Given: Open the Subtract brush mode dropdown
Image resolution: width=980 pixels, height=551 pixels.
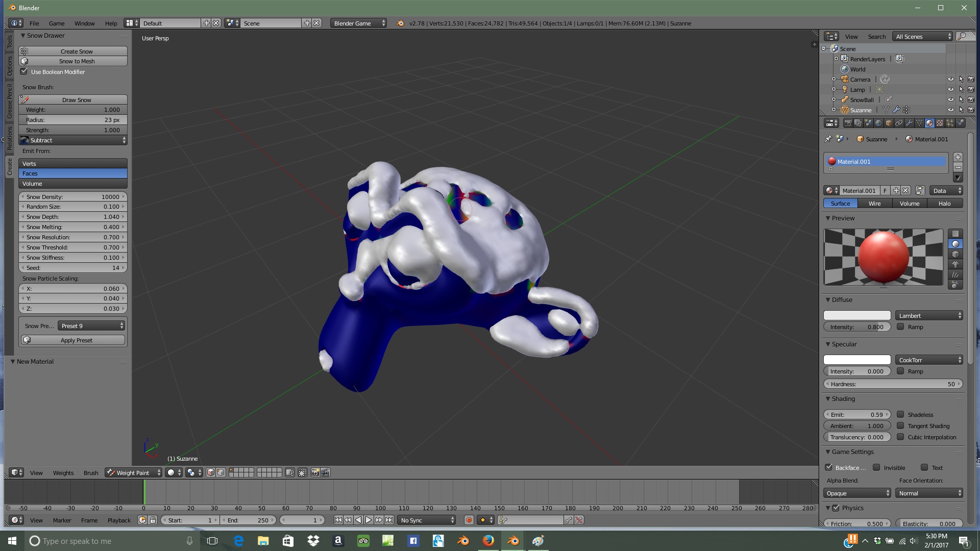Looking at the screenshot, I should tap(73, 140).
